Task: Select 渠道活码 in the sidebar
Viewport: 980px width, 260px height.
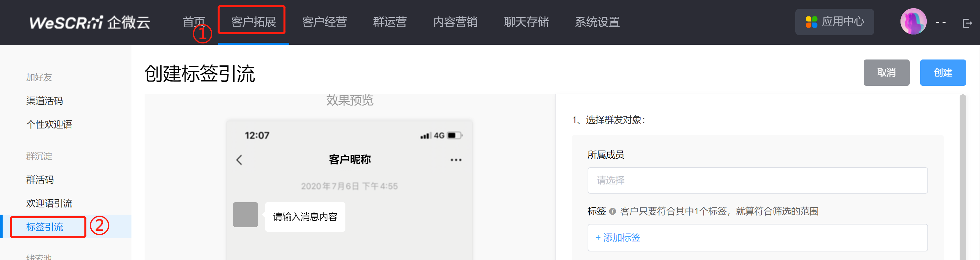Action: [x=44, y=101]
